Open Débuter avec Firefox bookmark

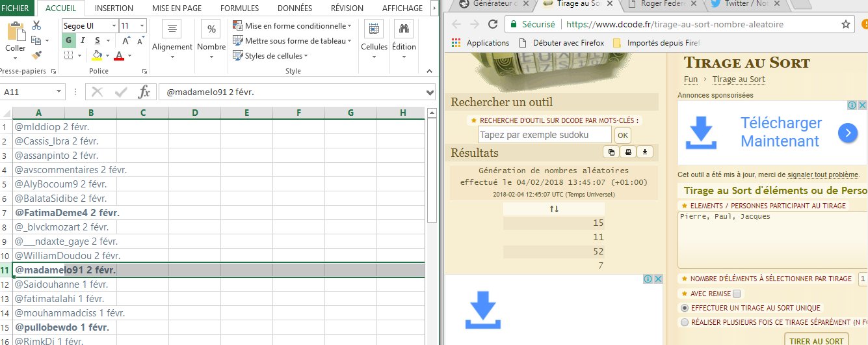pos(561,43)
